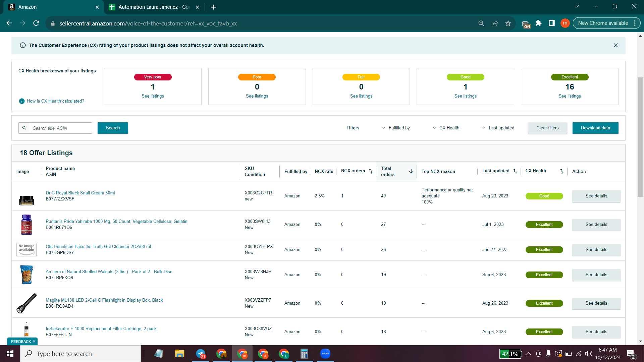Open the Extensions puzzle icon
The image size is (644, 362).
pyautogui.click(x=538, y=23)
